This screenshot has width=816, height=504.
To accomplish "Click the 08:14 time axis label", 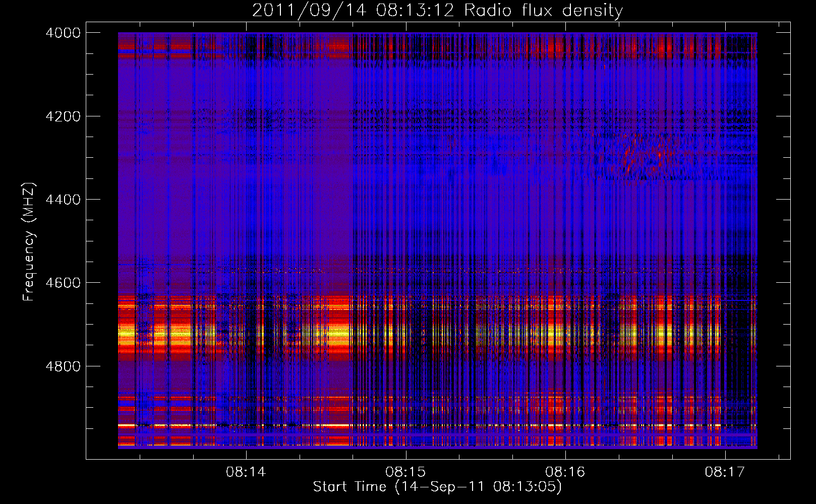I will tap(246, 472).
